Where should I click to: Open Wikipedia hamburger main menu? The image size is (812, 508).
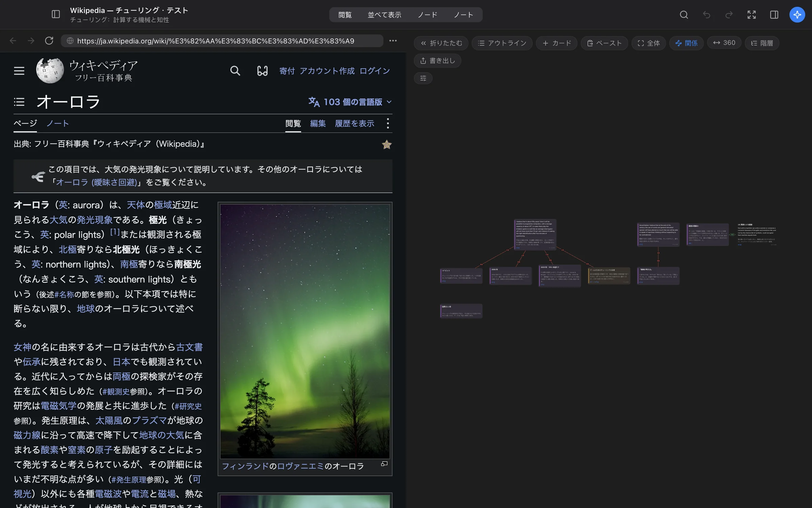tap(19, 71)
